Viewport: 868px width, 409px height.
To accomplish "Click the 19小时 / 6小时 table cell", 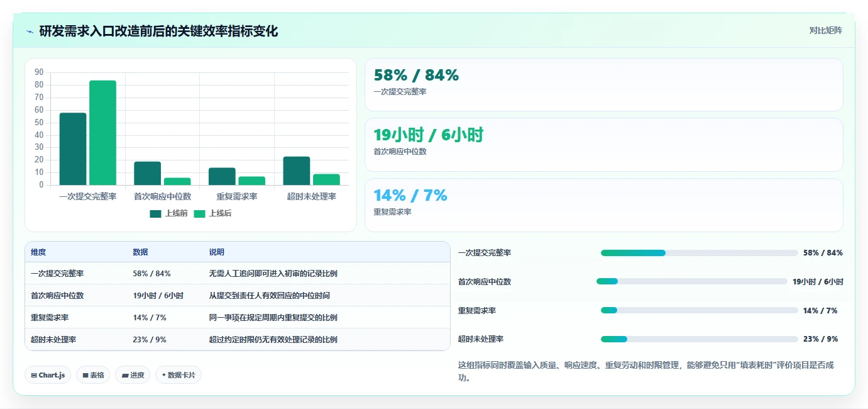I will [x=158, y=296].
